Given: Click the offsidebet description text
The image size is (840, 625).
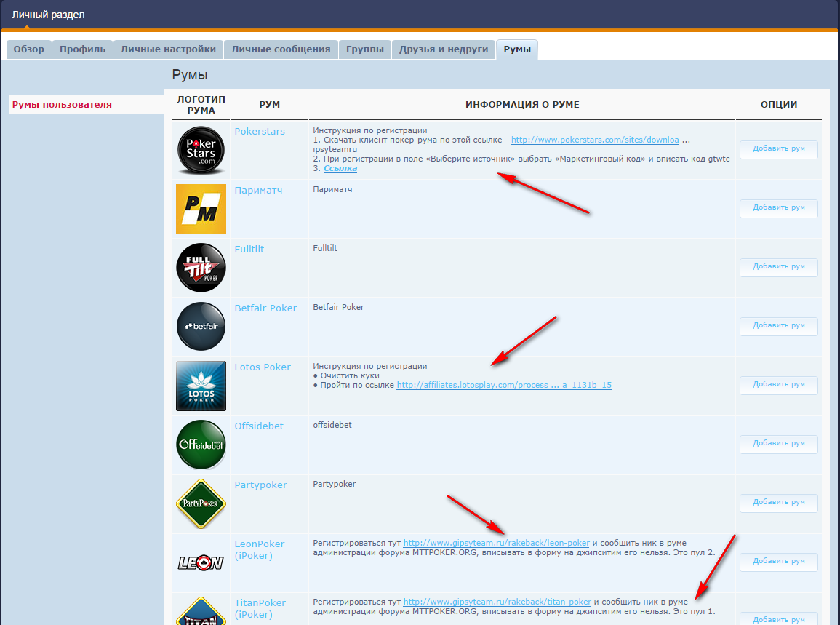Looking at the screenshot, I should (x=332, y=425).
